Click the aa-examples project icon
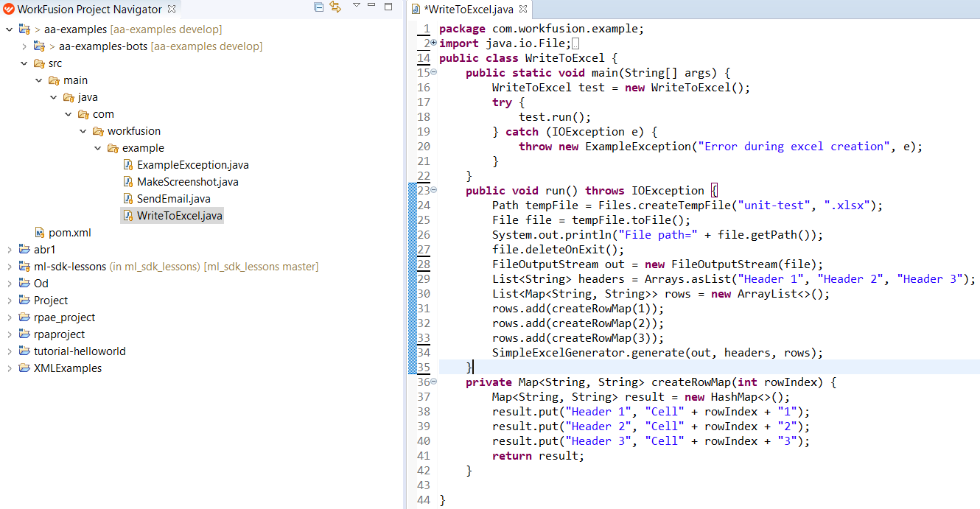Screen dimensions: 980x509 point(24,29)
